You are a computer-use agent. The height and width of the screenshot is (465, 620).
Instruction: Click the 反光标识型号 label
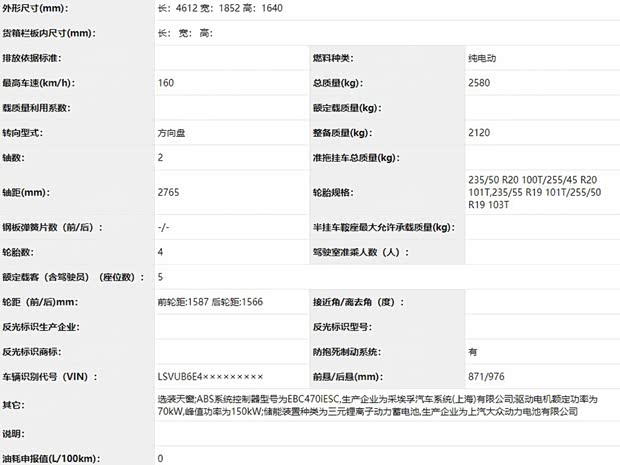[342, 327]
